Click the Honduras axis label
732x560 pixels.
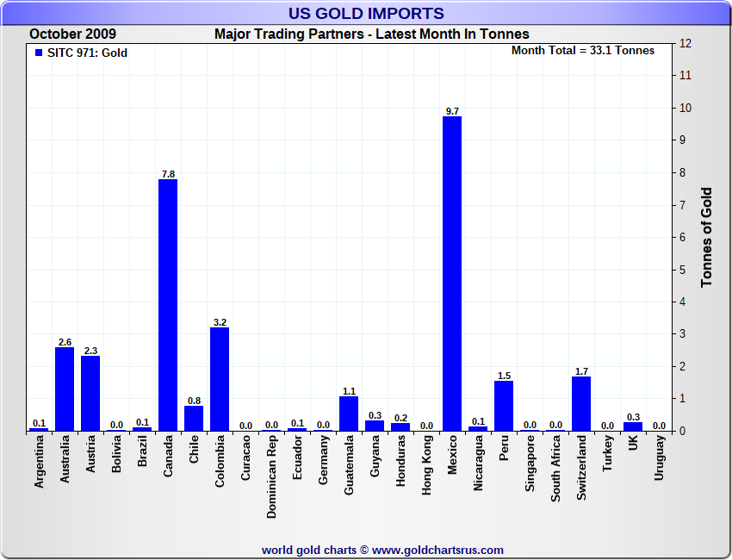point(400,461)
